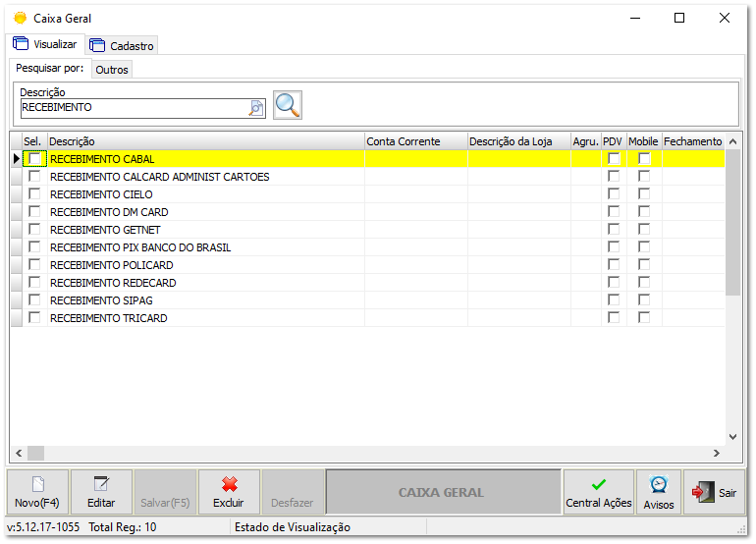Click the red X Excluir button
The width and height of the screenshot is (756, 544).
click(229, 492)
